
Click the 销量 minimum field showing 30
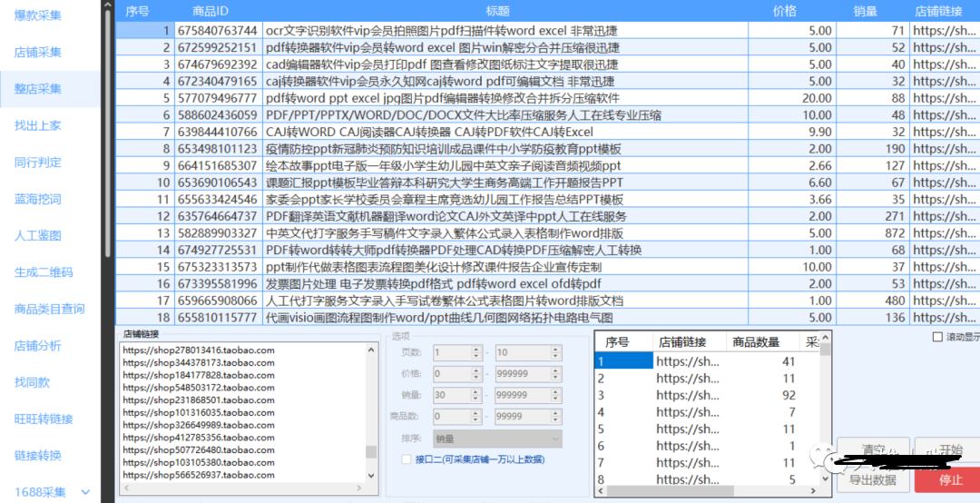(x=451, y=395)
